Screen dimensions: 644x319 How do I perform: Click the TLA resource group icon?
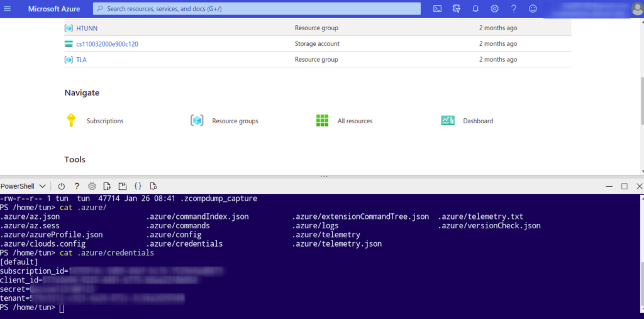[69, 60]
